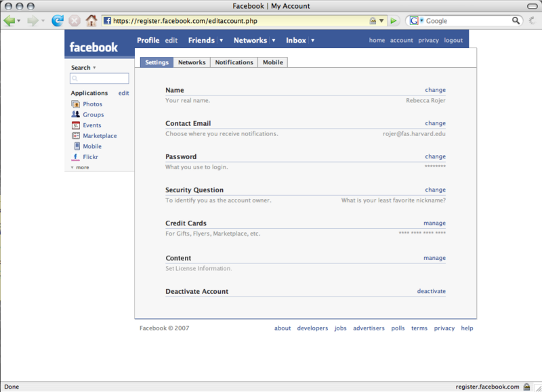Click developers footer link

[x=312, y=328]
